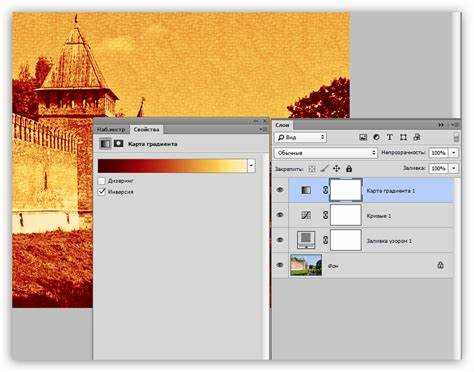
Task: Click pattern fill thumbnail of 'Заливка узором 1'
Action: pyautogui.click(x=306, y=240)
